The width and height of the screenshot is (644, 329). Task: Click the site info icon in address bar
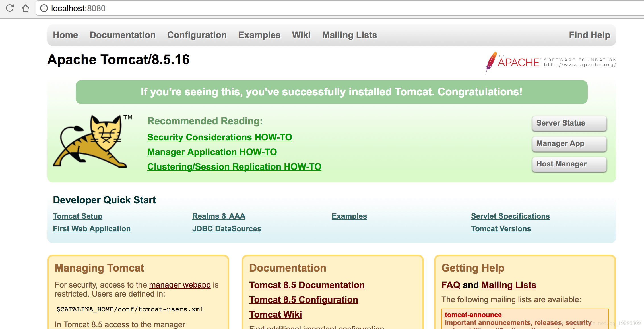coord(44,8)
